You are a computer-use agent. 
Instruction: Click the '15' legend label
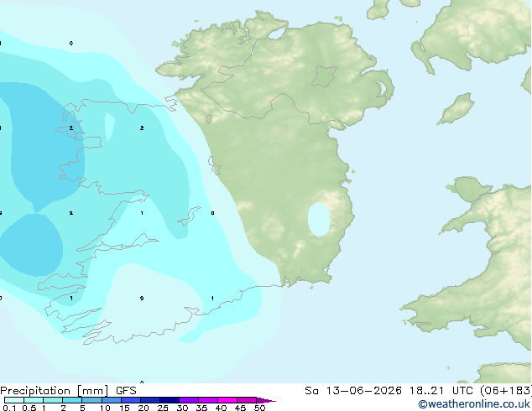(x=124, y=408)
